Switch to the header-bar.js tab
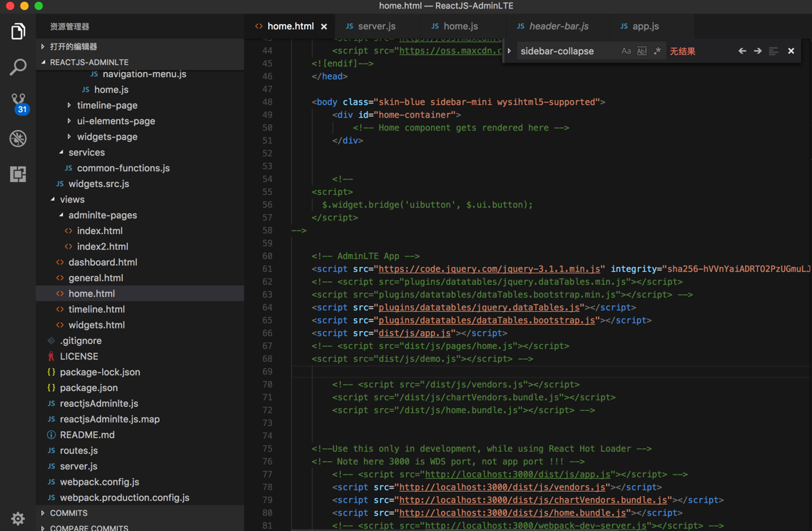 click(x=559, y=26)
